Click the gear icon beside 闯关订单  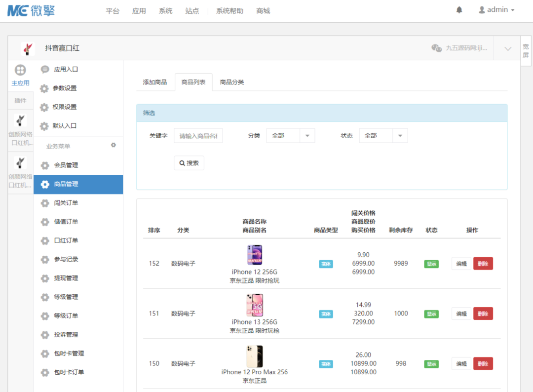(x=45, y=203)
